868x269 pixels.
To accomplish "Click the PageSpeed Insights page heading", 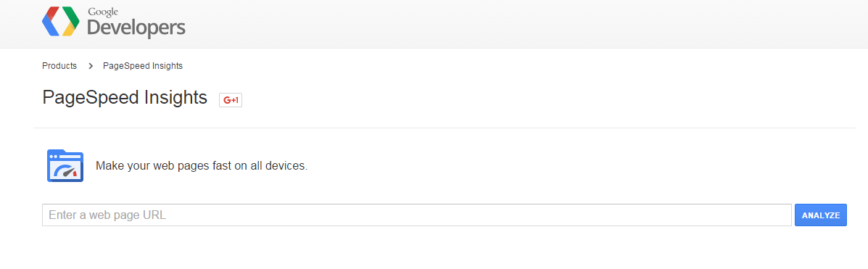I will pos(125,97).
